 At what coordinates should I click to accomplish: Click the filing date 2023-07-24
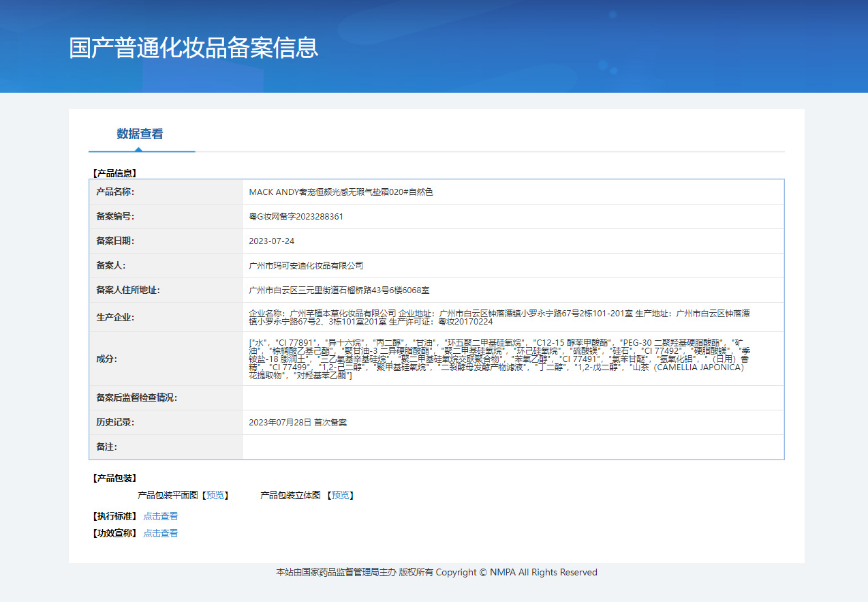[272, 241]
